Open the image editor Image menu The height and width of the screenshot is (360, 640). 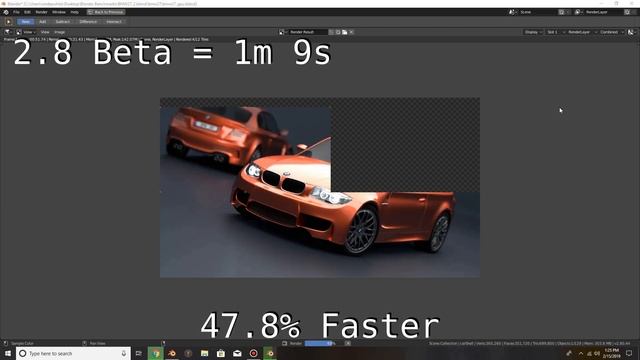tap(60, 32)
